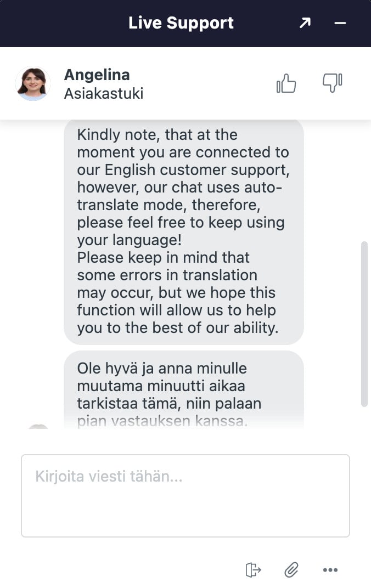Click the 'Kindly note' opening sentence

pyautogui.click(x=183, y=187)
